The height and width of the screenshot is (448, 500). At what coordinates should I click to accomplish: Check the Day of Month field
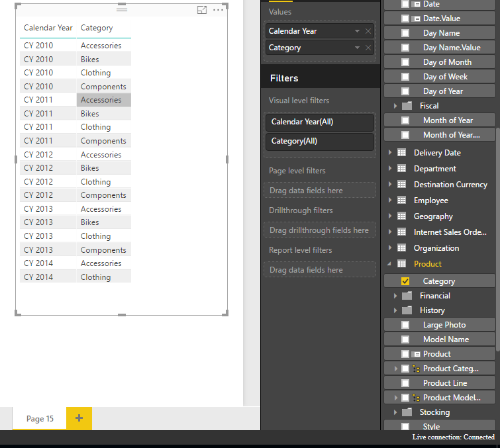pos(405,62)
